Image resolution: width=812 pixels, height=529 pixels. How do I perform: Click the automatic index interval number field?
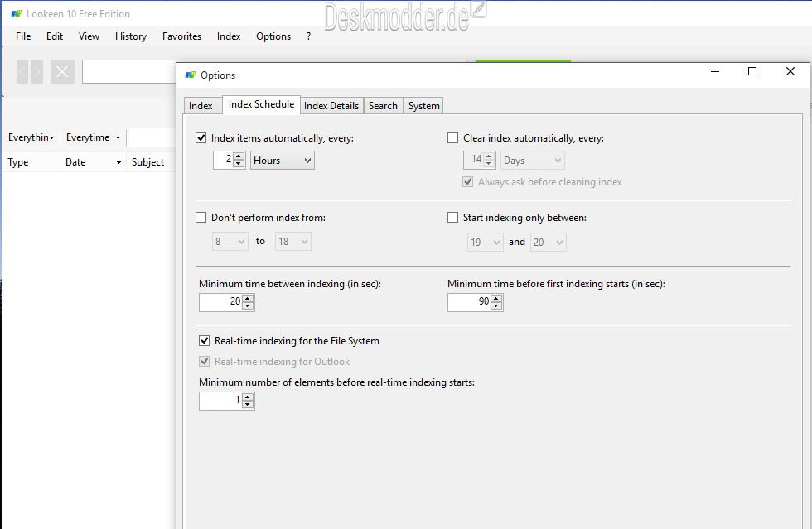[223, 160]
